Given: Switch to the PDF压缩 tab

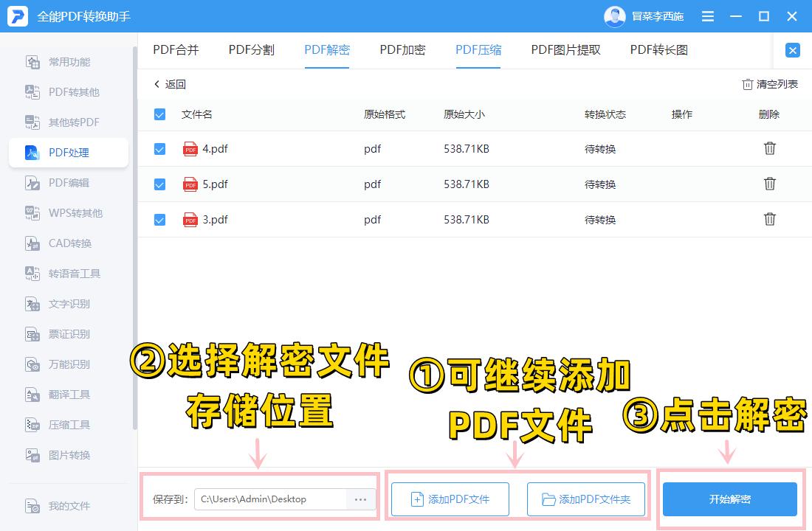Looking at the screenshot, I should [478, 49].
